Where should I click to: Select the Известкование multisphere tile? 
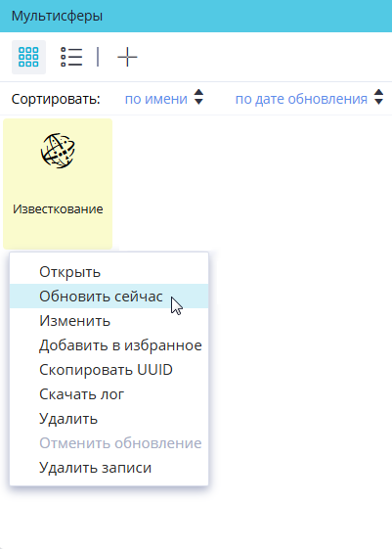pyautogui.click(x=58, y=184)
